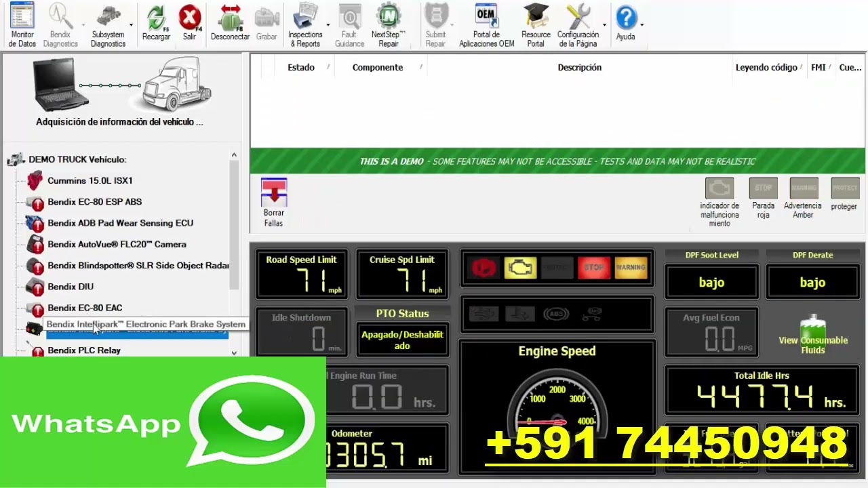Select Cummins 15.0L ISX1 component

[x=90, y=180]
